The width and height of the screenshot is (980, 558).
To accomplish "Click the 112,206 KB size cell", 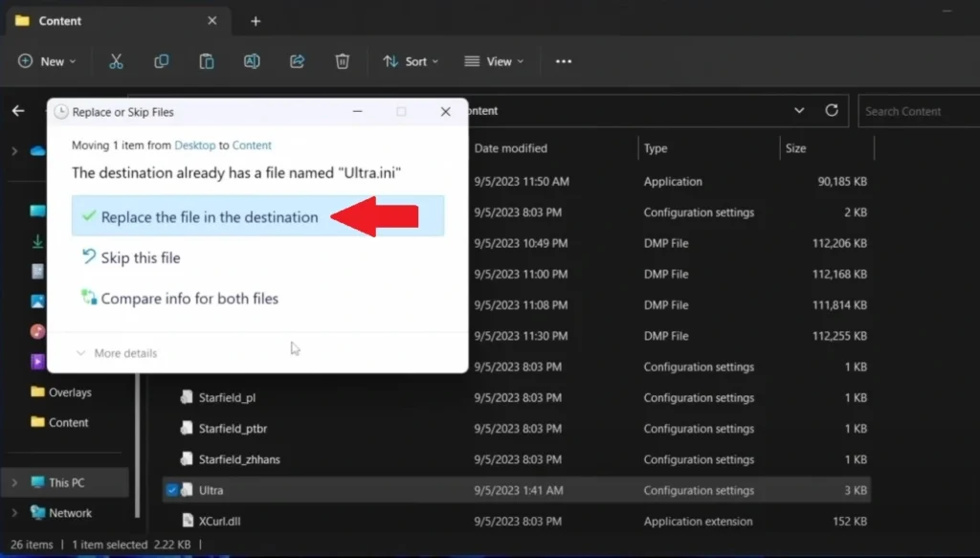I will (x=839, y=243).
